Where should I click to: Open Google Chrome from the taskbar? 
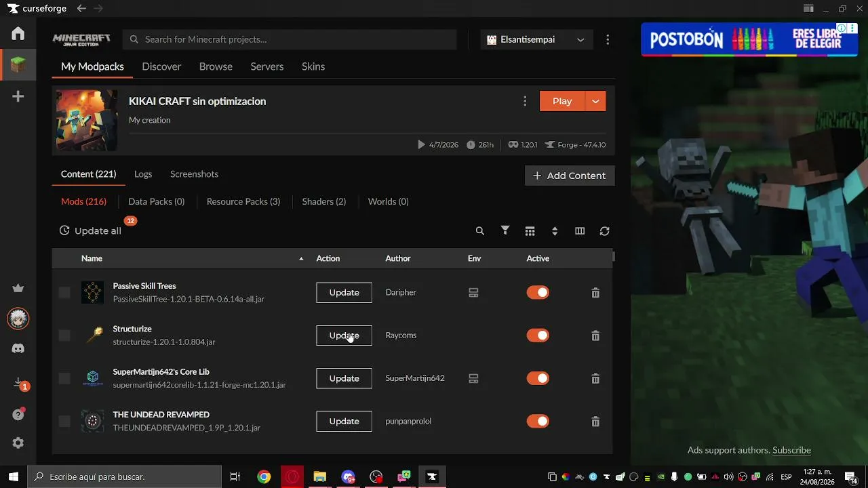(264, 477)
